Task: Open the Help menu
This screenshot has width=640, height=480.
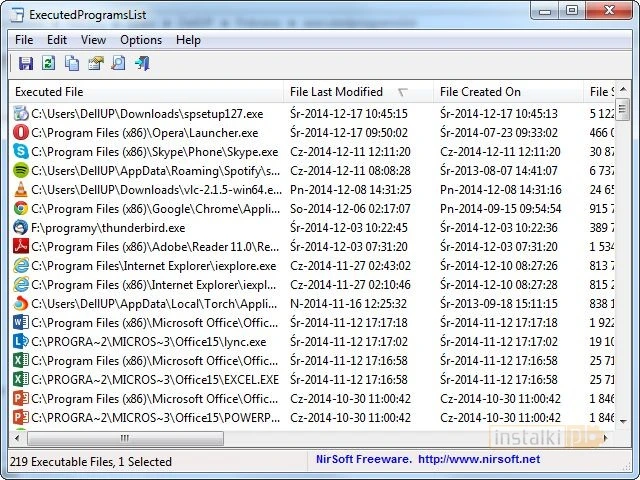Action: [x=188, y=40]
